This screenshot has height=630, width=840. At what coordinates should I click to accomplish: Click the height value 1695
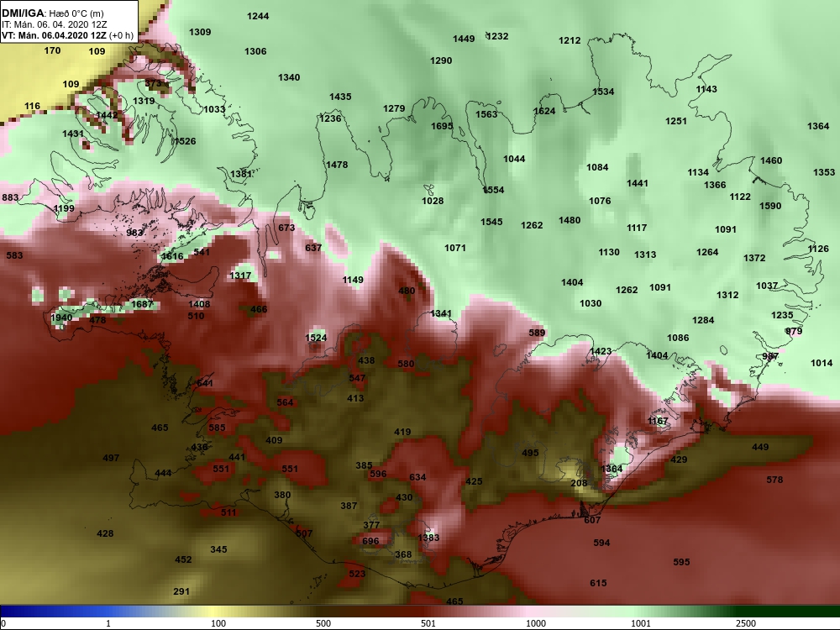(x=442, y=127)
